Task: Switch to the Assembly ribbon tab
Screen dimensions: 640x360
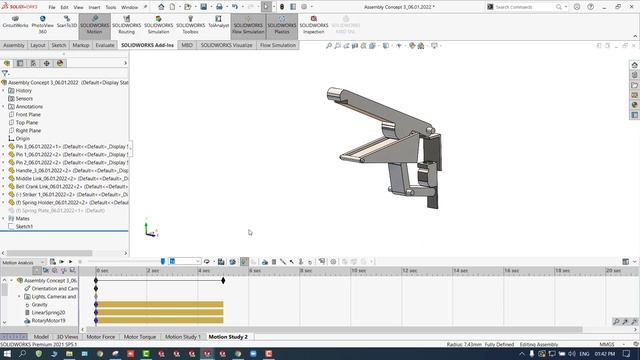Action: (14, 45)
